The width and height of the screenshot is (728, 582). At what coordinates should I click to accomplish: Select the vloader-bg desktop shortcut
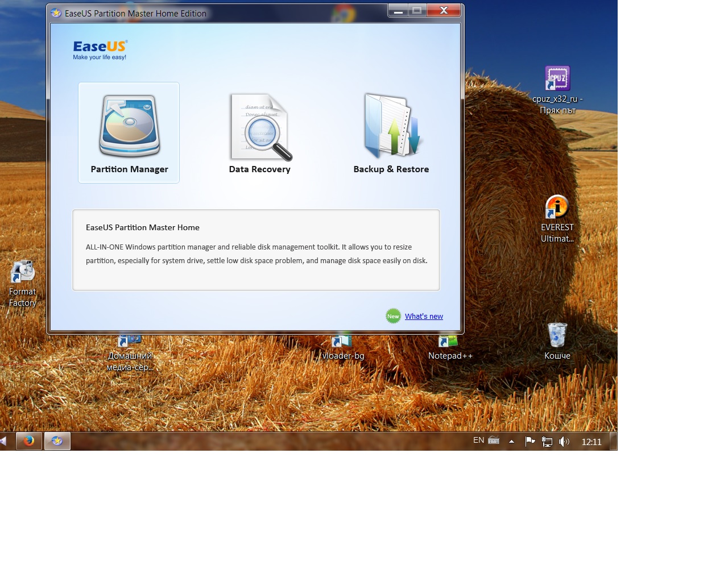[343, 348]
